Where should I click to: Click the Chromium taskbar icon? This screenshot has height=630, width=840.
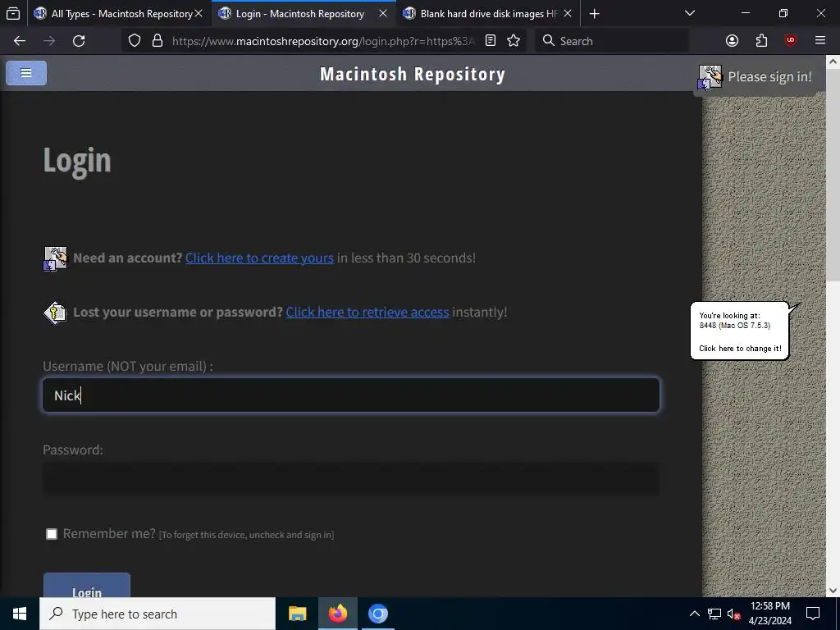tap(377, 614)
